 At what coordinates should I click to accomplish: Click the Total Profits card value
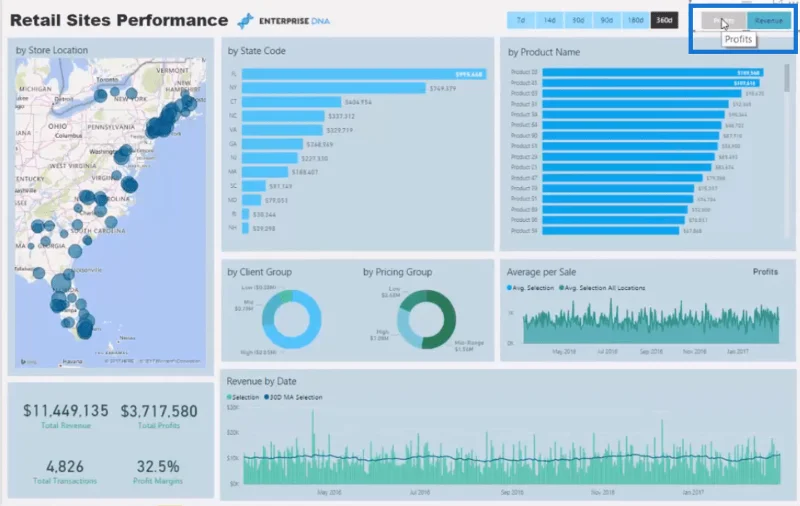[x=159, y=411]
